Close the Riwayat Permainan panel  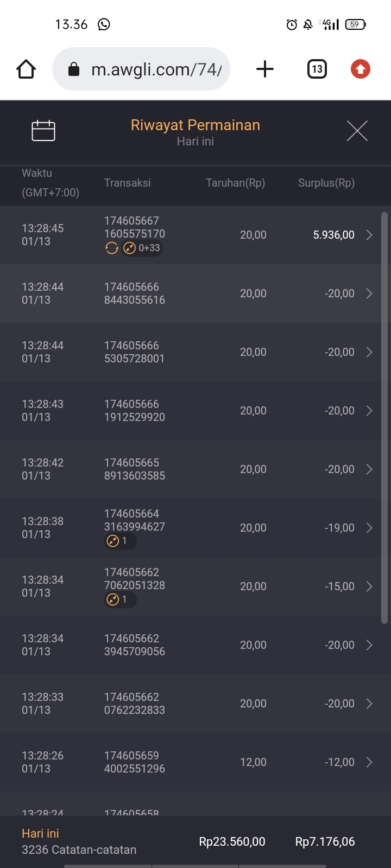pyautogui.click(x=357, y=131)
